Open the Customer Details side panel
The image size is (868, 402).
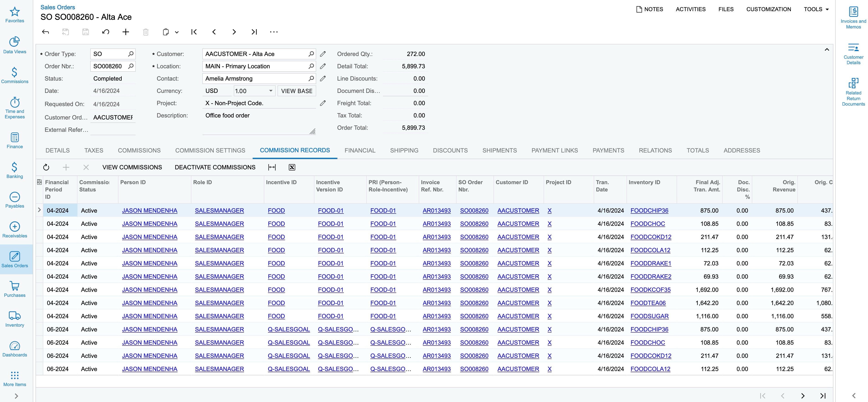click(x=853, y=52)
